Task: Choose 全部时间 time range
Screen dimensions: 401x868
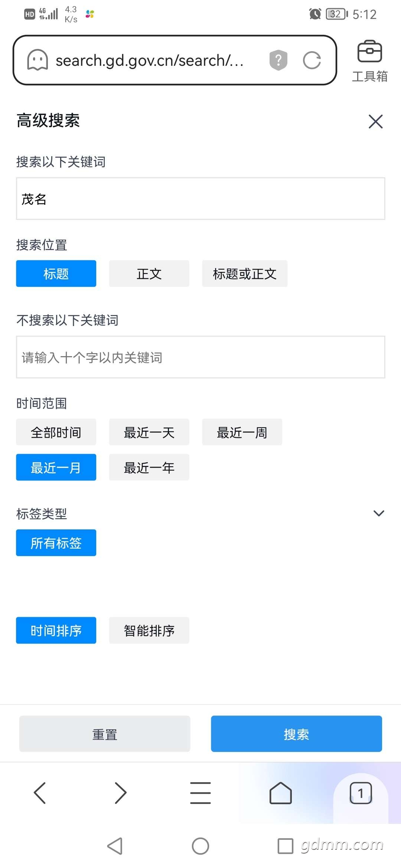Action: coord(56,432)
